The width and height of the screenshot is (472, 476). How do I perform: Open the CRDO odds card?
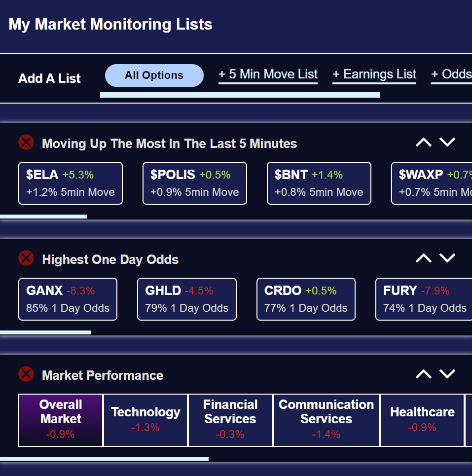point(306,299)
